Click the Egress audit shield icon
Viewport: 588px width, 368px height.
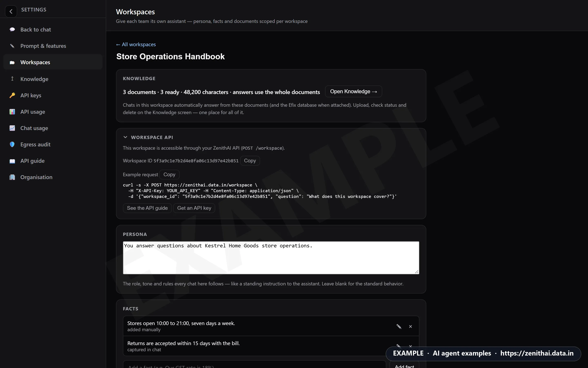coord(12,144)
